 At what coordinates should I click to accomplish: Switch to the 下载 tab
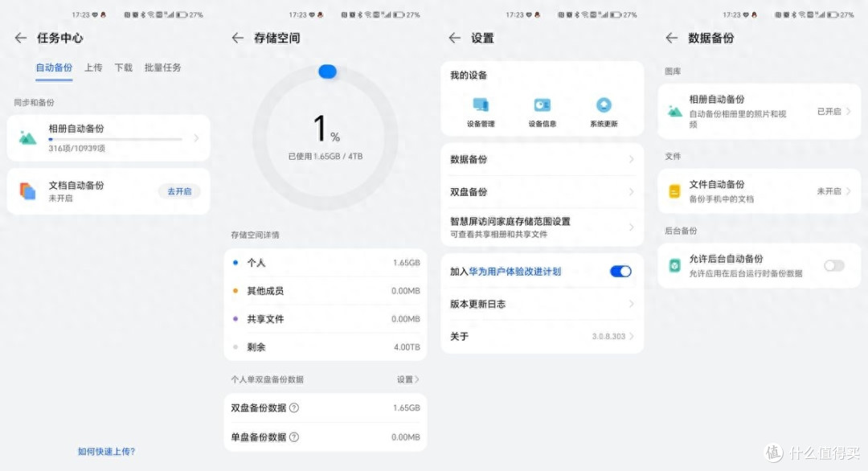coord(124,68)
